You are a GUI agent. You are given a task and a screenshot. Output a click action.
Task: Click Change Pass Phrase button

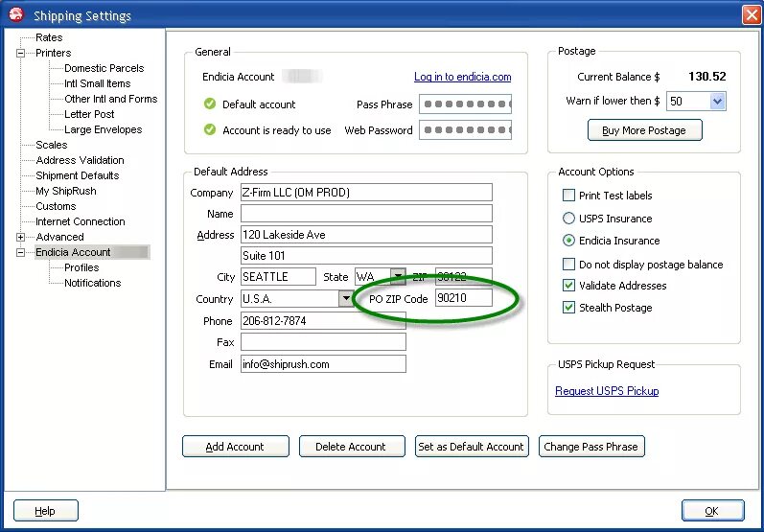point(591,447)
